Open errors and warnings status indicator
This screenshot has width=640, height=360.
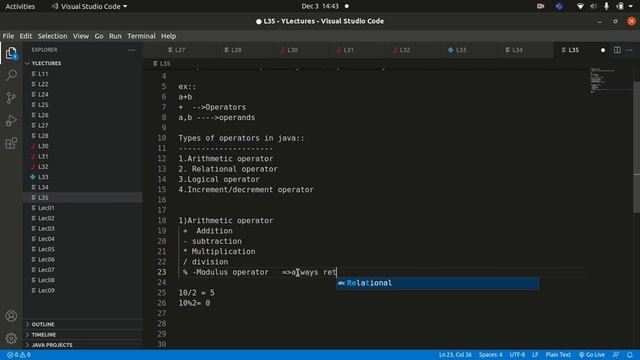[19, 355]
